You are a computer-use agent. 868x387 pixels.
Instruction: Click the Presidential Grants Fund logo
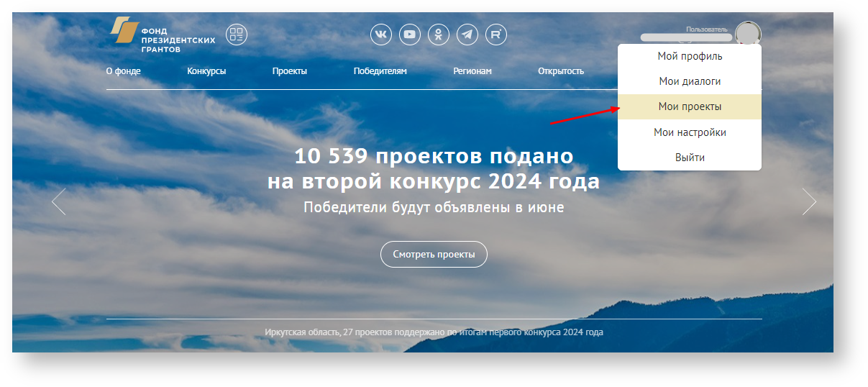pyautogui.click(x=162, y=35)
